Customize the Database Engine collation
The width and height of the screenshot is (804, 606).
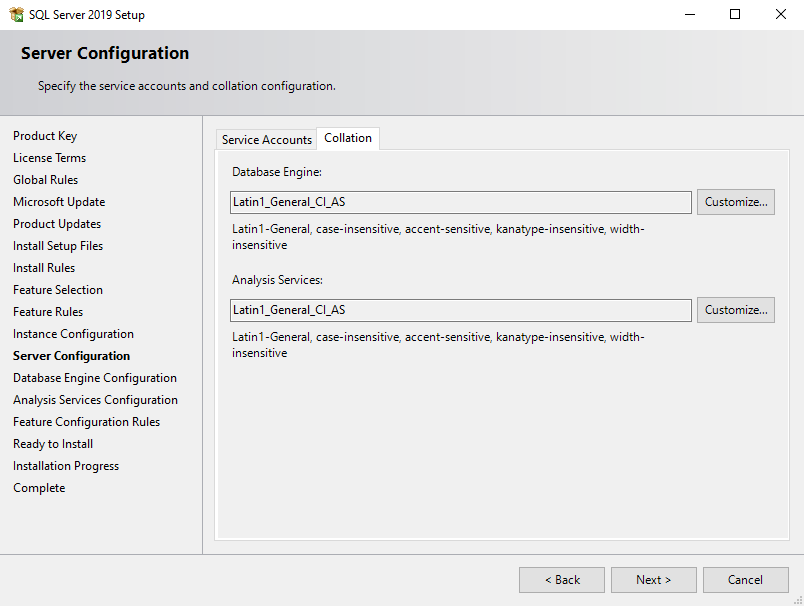point(736,202)
